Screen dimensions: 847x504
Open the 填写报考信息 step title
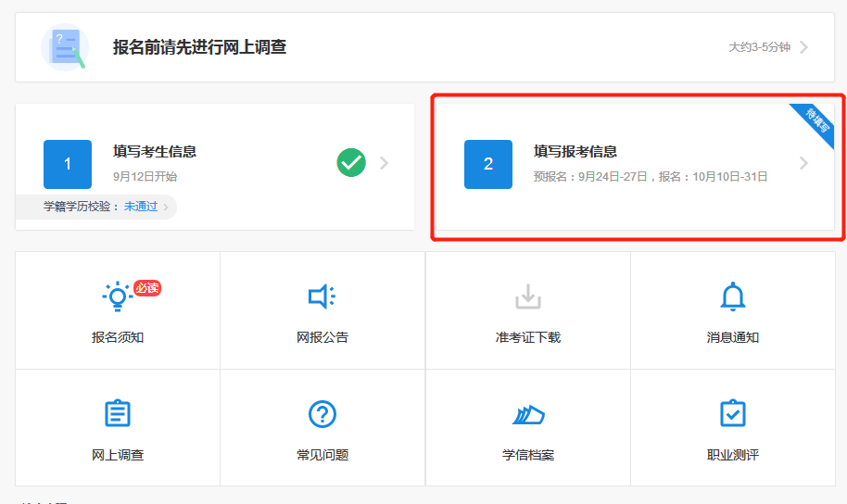point(575,152)
